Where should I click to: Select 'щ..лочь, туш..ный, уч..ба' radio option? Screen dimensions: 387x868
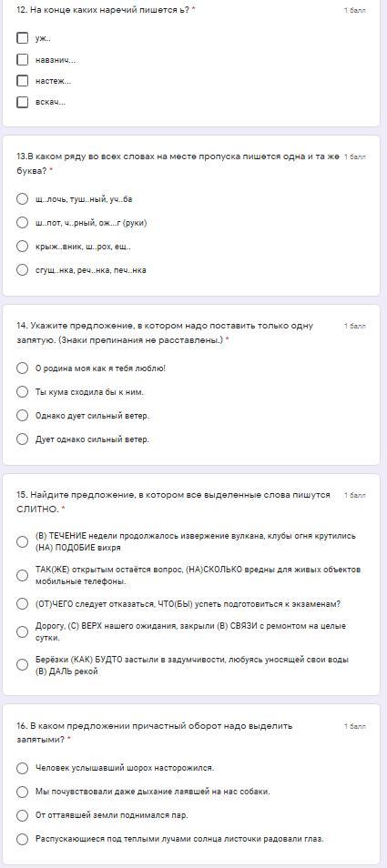22,198
